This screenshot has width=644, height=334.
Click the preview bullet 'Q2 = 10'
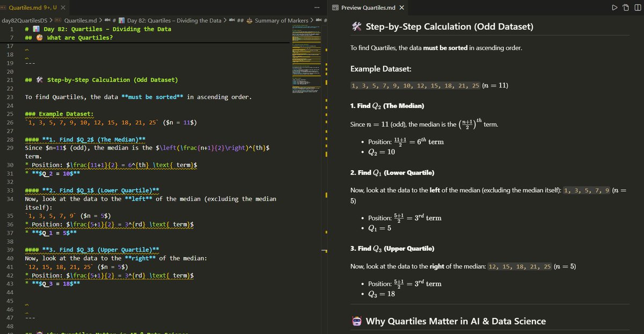pyautogui.click(x=382, y=152)
